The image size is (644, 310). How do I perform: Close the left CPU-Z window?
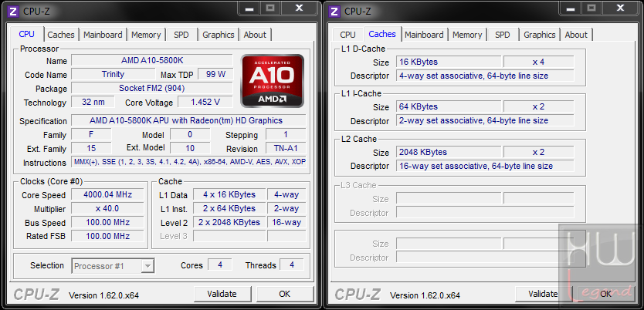[300, 8]
